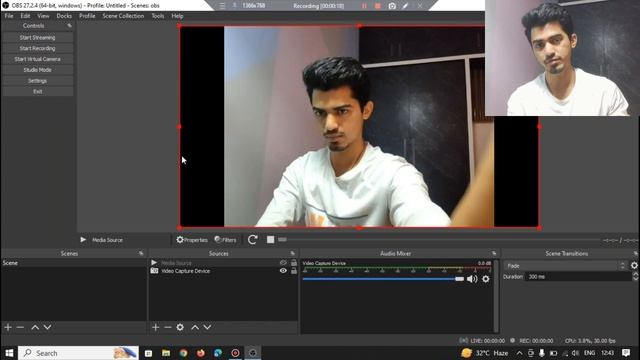Click the Video Capture Device volume slider handle
Image resolution: width=640 pixels, height=360 pixels.
tap(460, 279)
